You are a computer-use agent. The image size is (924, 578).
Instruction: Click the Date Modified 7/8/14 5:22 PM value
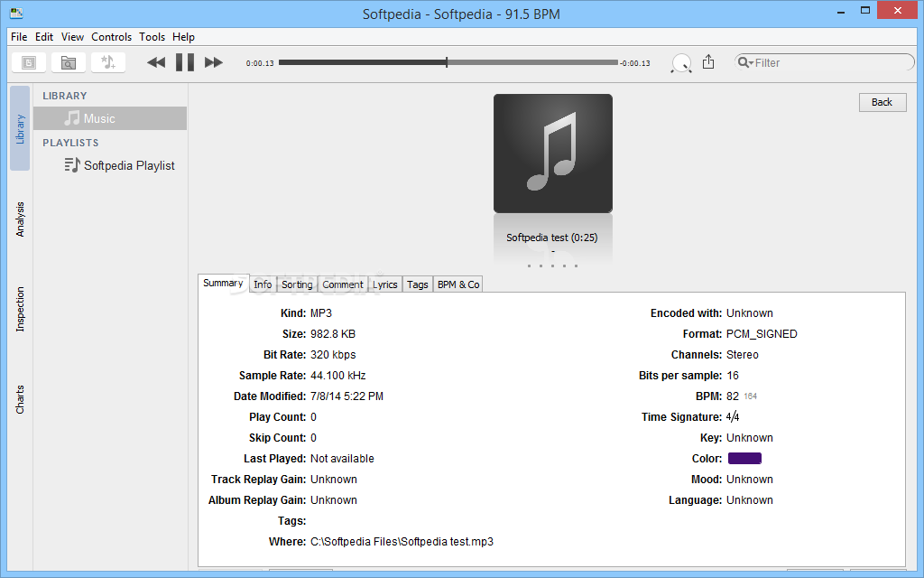346,396
